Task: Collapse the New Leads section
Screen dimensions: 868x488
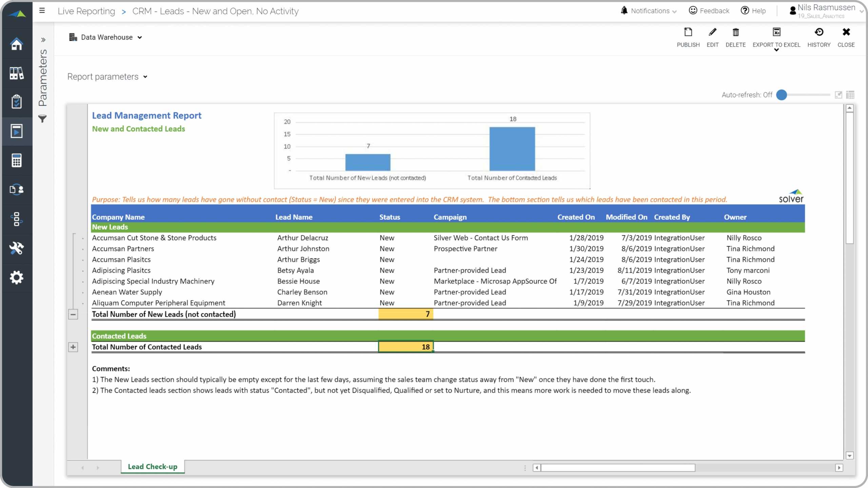Action: click(73, 314)
